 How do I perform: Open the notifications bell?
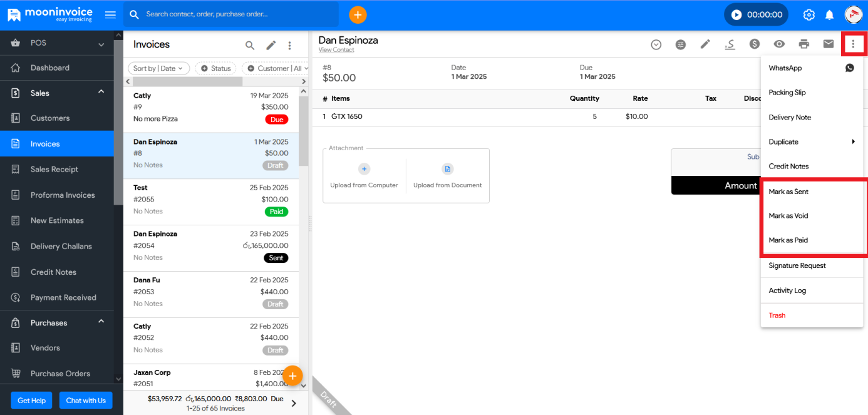point(829,14)
